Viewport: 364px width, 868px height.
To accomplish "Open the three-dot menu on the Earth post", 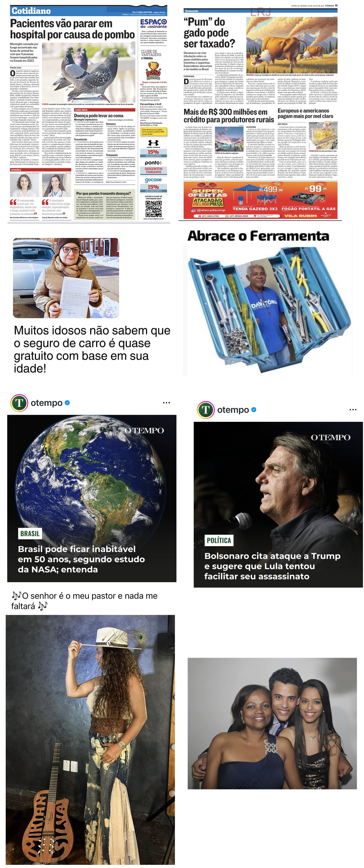I will pyautogui.click(x=166, y=403).
